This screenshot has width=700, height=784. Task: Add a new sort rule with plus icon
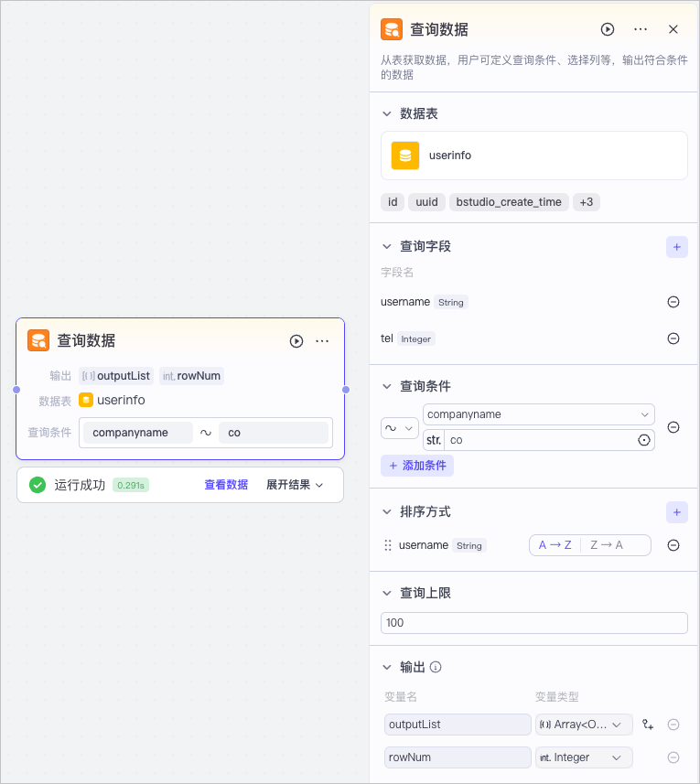676,512
